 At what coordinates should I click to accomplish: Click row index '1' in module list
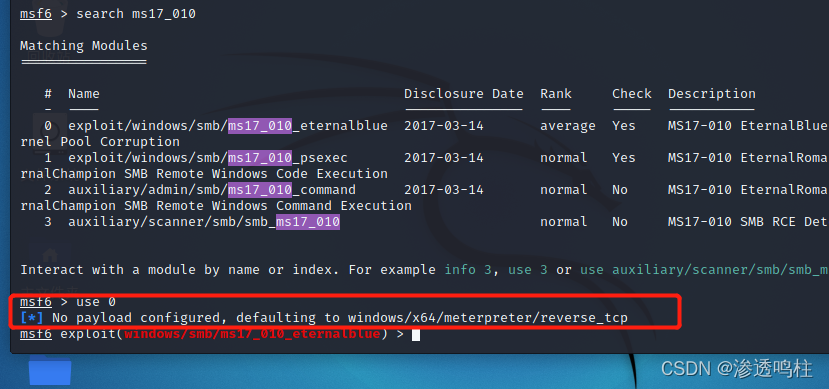(x=48, y=158)
